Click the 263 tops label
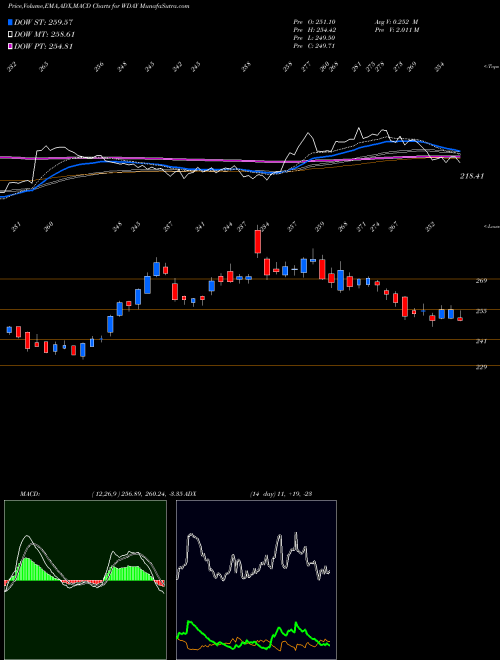 44,67
